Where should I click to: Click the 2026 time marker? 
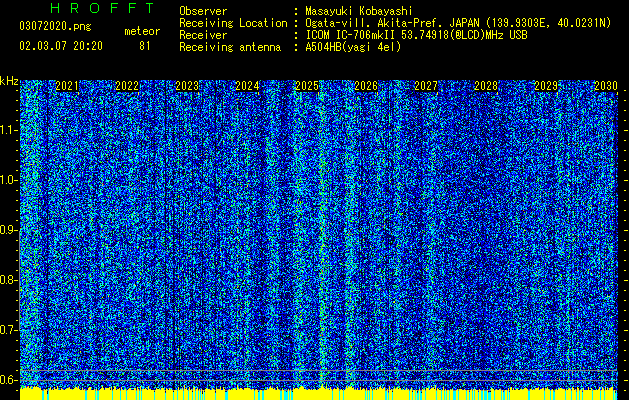366,86
